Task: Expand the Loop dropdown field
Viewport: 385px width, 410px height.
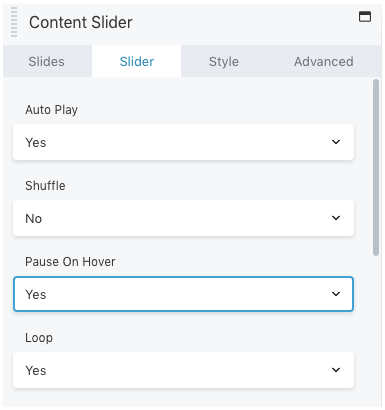Action: (x=183, y=370)
